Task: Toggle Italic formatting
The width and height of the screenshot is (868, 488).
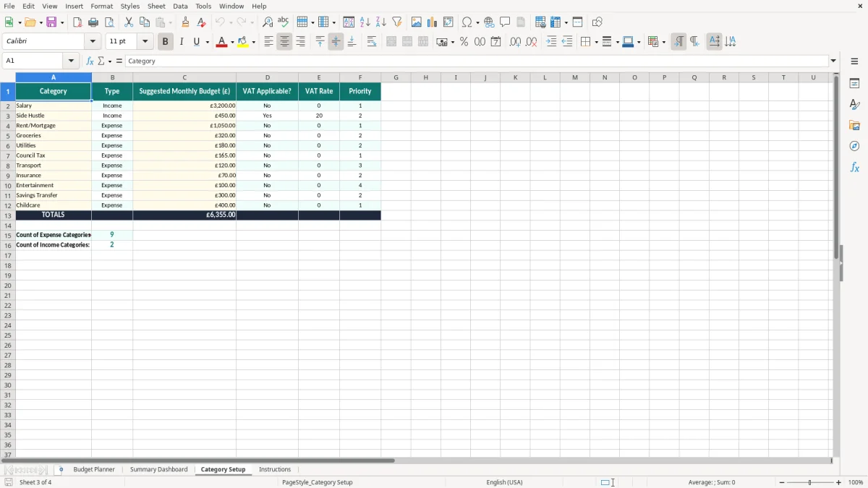Action: click(181, 42)
